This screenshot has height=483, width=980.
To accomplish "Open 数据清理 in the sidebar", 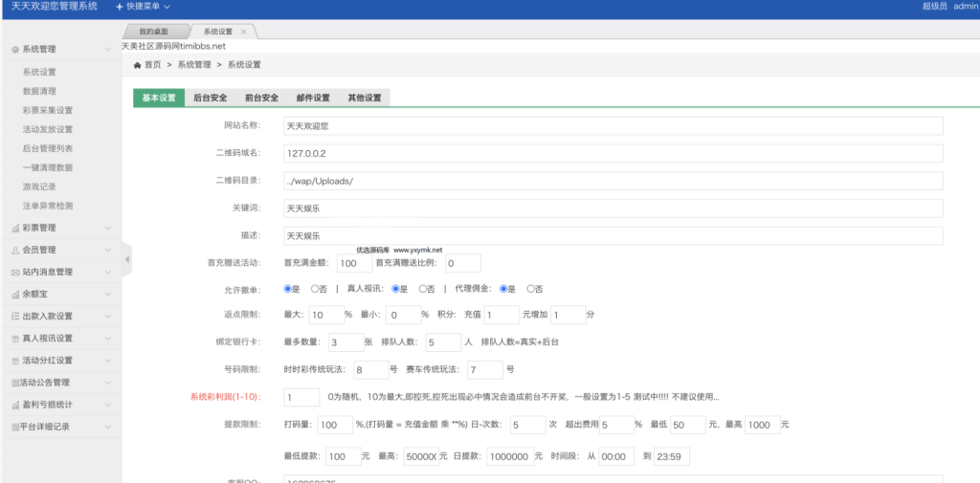I will 39,91.
